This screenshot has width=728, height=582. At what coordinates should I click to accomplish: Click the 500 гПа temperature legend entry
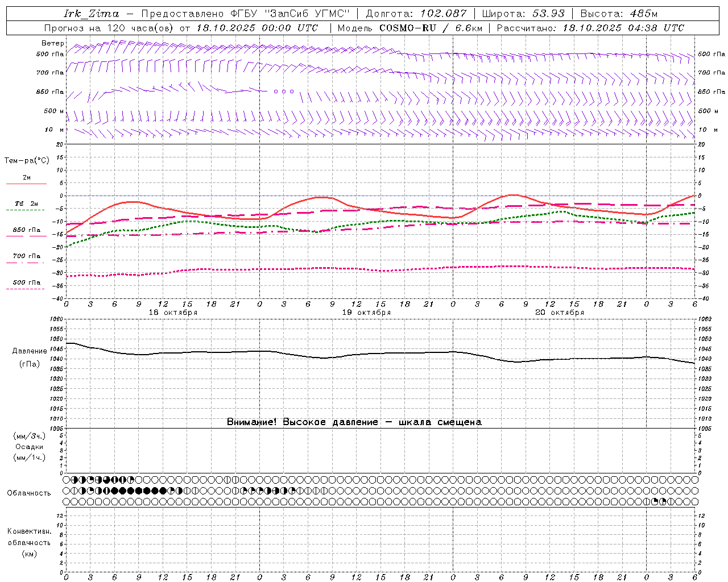26,282
